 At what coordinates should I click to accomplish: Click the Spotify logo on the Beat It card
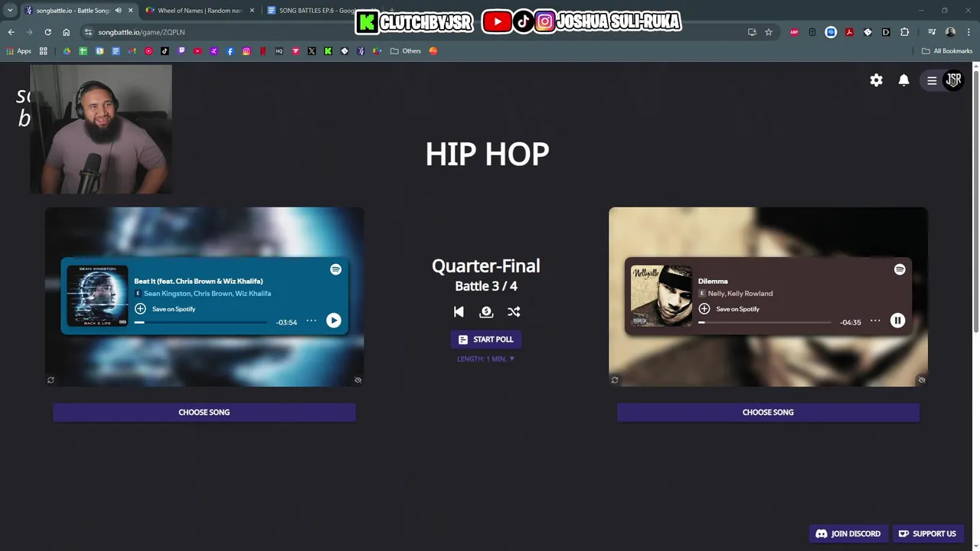335,269
